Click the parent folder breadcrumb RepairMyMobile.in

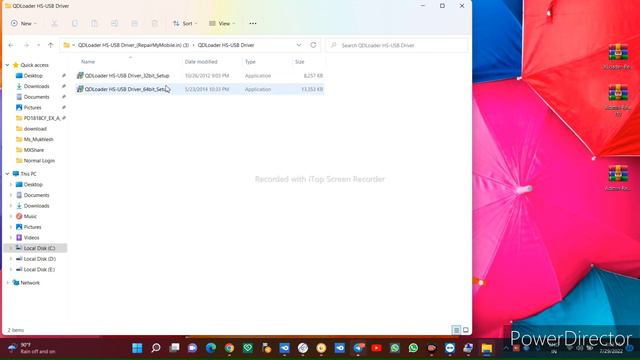[x=133, y=45]
